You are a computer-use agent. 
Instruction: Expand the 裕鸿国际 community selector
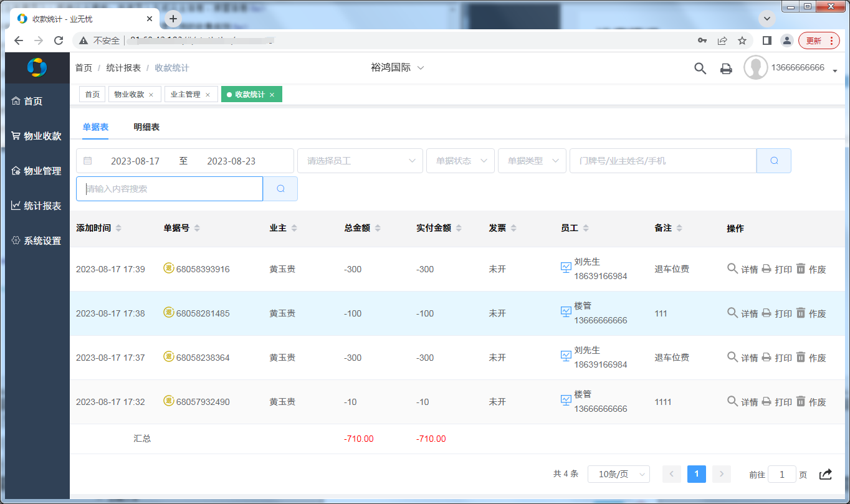(397, 67)
